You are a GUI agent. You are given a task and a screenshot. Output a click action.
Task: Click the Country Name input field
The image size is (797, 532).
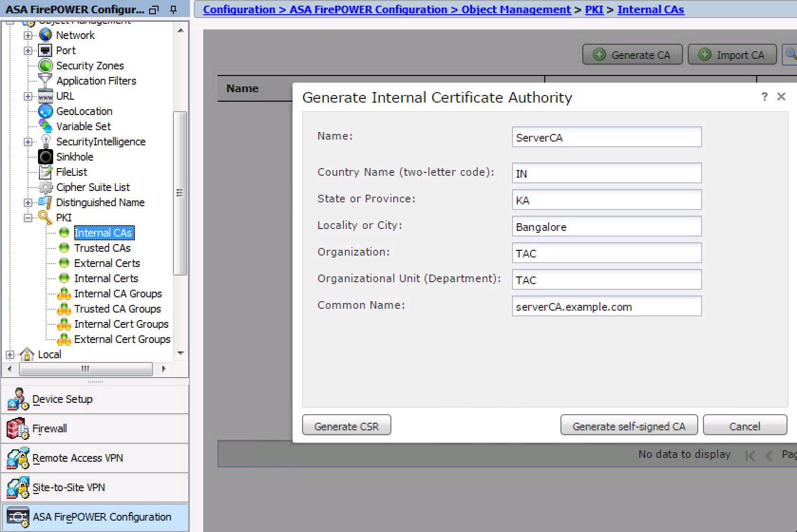click(607, 173)
